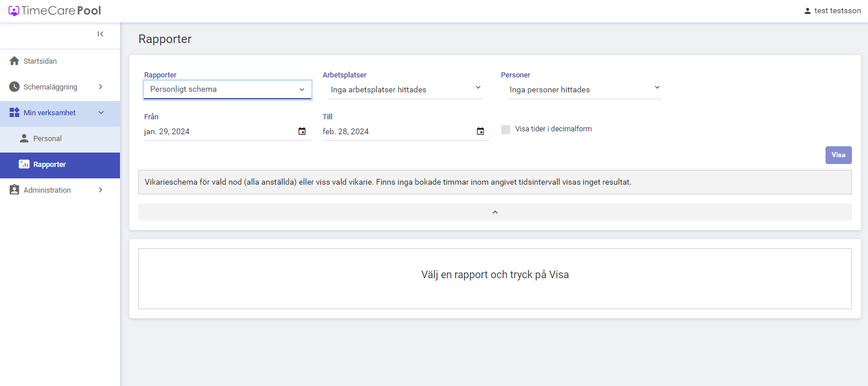Click the user icon beside test testsson
Screen dimensions: 868x386
pyautogui.click(x=808, y=11)
